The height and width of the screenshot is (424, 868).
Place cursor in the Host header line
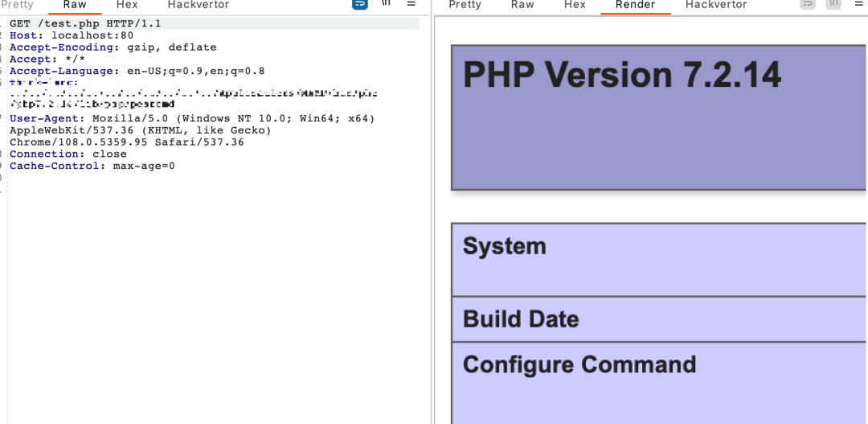pos(71,35)
